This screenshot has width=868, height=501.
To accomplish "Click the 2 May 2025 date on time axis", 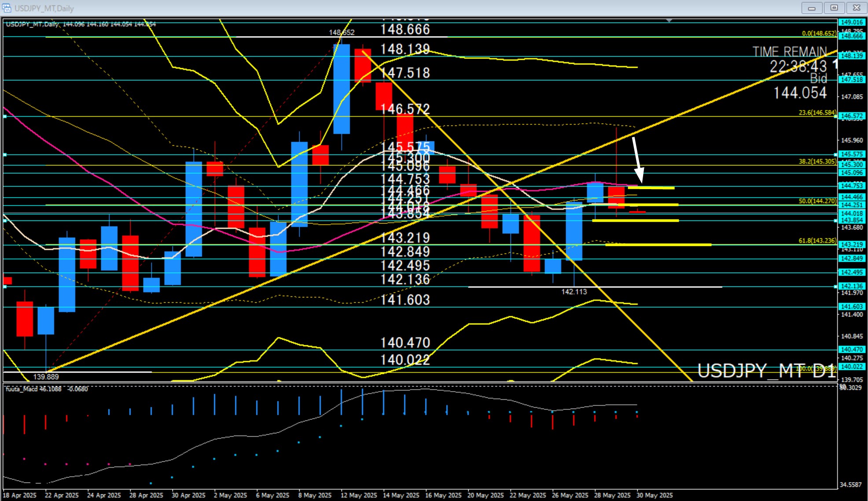I will coord(230,495).
